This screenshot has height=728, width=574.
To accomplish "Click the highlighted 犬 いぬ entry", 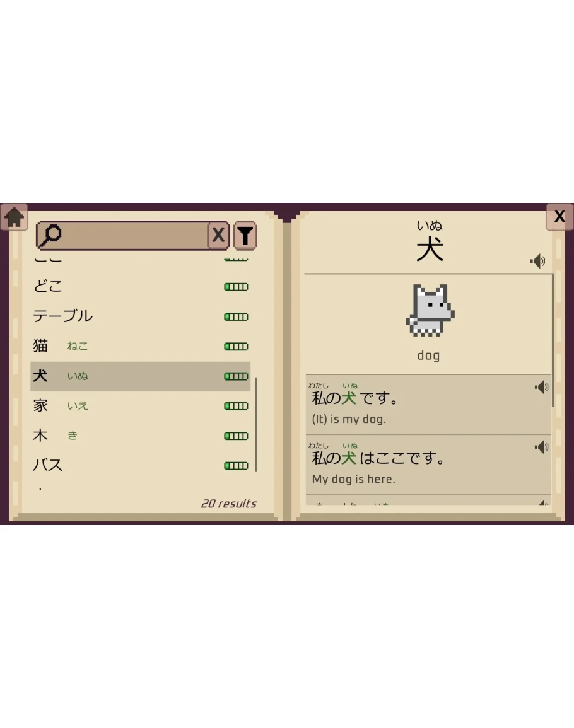I will pos(141,376).
